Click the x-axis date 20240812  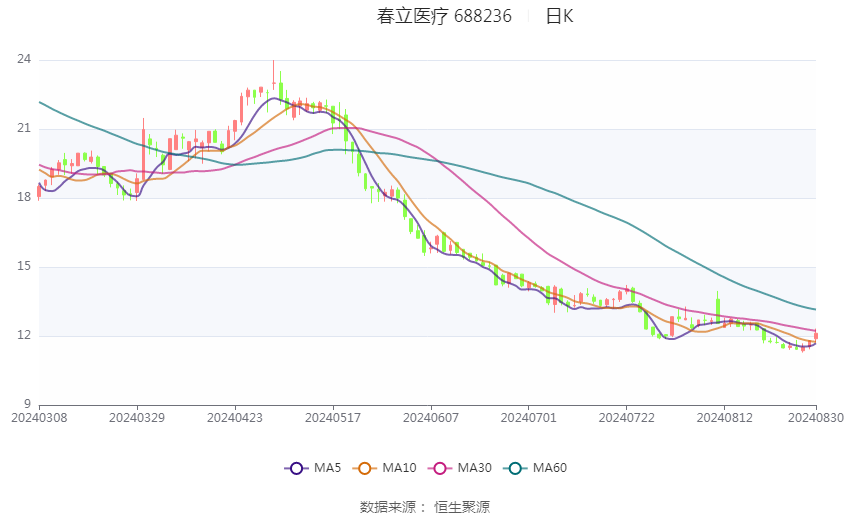point(725,418)
